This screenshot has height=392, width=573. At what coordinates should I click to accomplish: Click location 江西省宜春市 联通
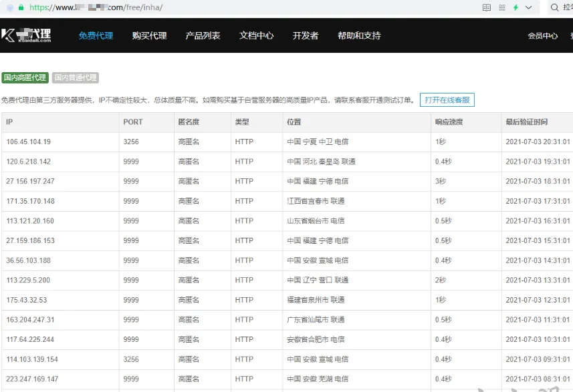pos(316,201)
